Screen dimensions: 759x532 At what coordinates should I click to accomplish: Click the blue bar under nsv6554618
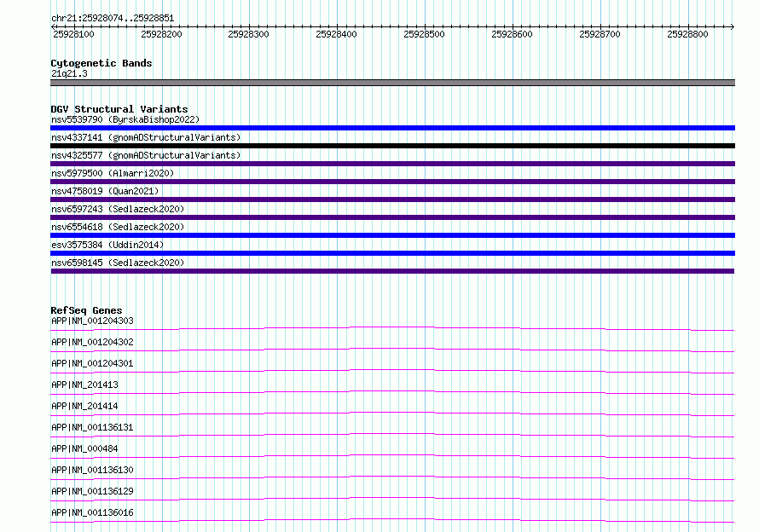click(392, 235)
